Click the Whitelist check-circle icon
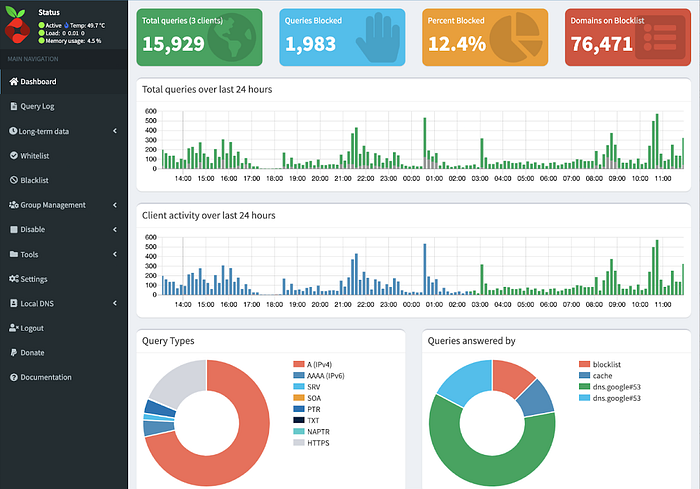Viewport: 700px width, 489px height. pos(14,155)
